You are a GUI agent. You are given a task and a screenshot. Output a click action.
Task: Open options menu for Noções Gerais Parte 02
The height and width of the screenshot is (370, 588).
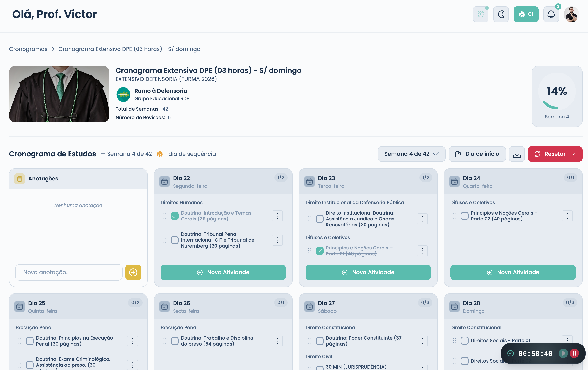pos(567,216)
